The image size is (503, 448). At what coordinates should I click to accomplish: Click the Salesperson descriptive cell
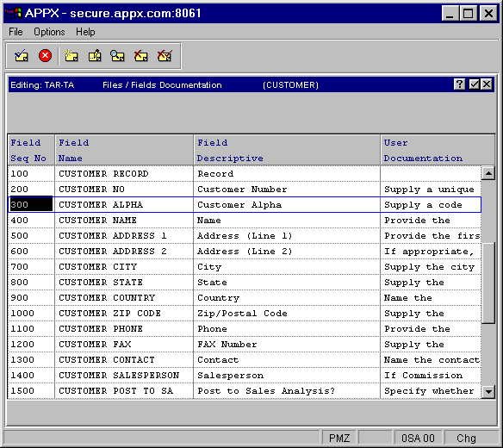(x=287, y=375)
